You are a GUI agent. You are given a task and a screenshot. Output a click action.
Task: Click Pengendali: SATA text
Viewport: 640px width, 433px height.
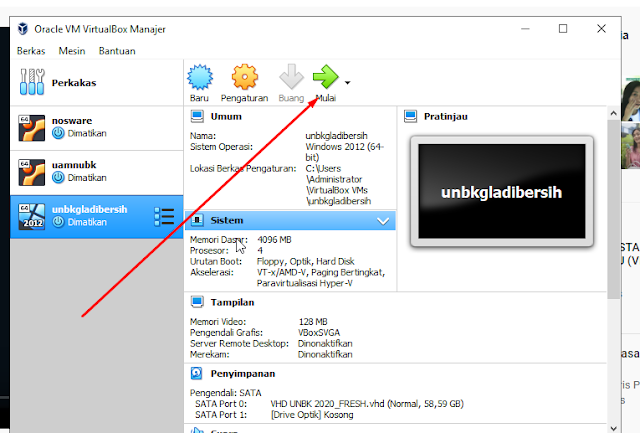pos(225,393)
